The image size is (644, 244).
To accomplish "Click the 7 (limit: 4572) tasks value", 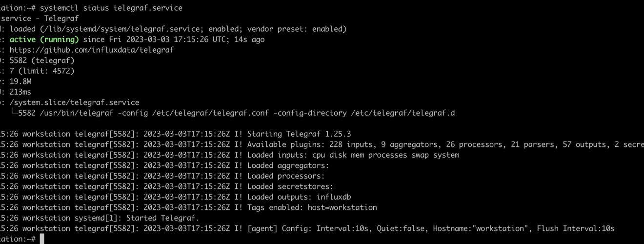I will [x=42, y=71].
